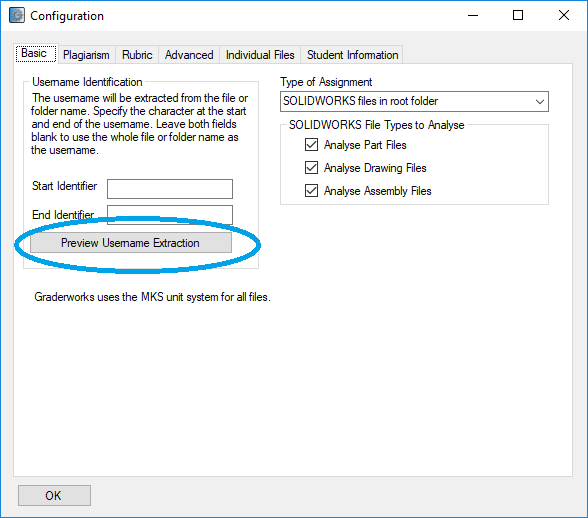Show the Student Information tab
588x518 pixels.
(352, 55)
